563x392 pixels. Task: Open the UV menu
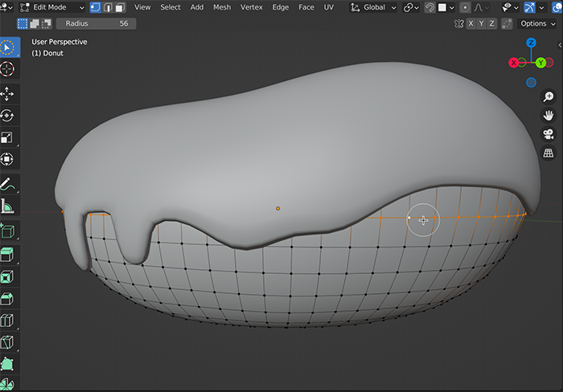coord(328,7)
